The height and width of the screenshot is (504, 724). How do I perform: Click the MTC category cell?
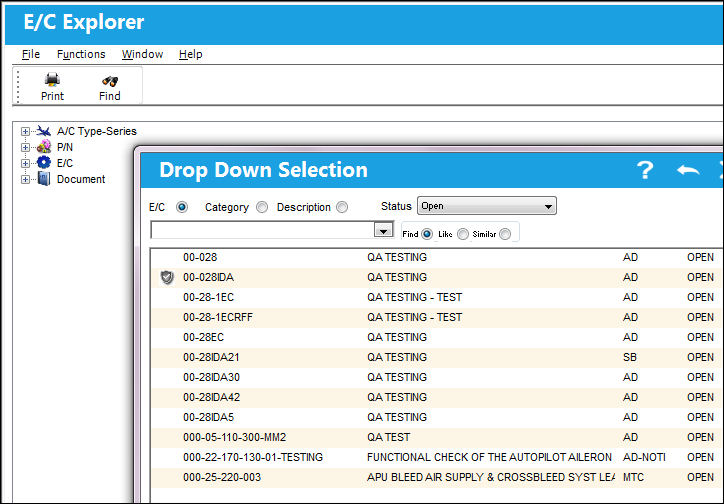coord(633,477)
